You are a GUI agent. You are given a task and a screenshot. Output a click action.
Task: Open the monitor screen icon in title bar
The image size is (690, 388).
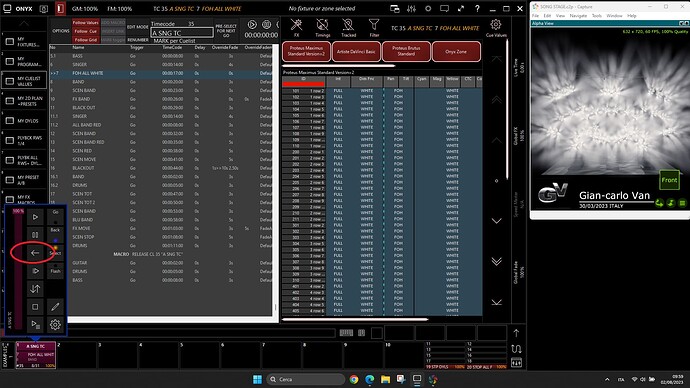(x=444, y=8)
